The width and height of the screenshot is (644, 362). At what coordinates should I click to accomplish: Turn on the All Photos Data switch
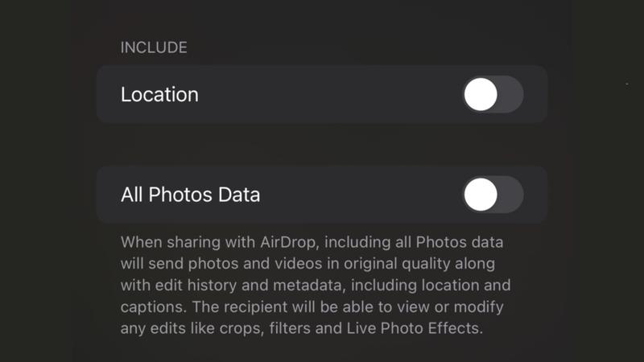pos(493,195)
